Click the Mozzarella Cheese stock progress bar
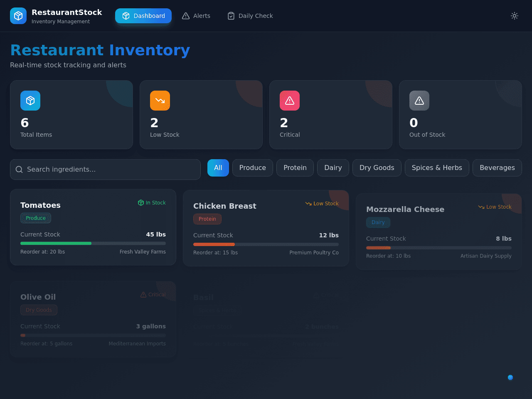This screenshot has width=532, height=399. (x=439, y=248)
